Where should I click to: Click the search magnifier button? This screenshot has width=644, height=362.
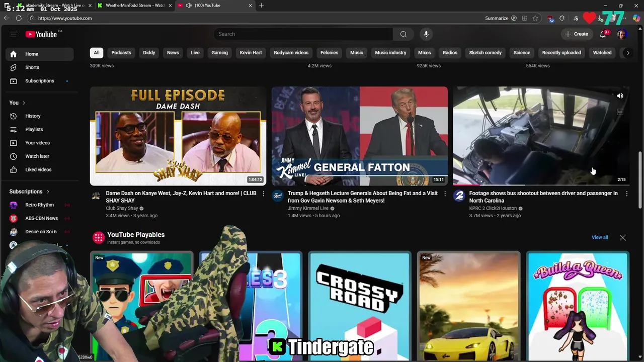pyautogui.click(x=403, y=34)
